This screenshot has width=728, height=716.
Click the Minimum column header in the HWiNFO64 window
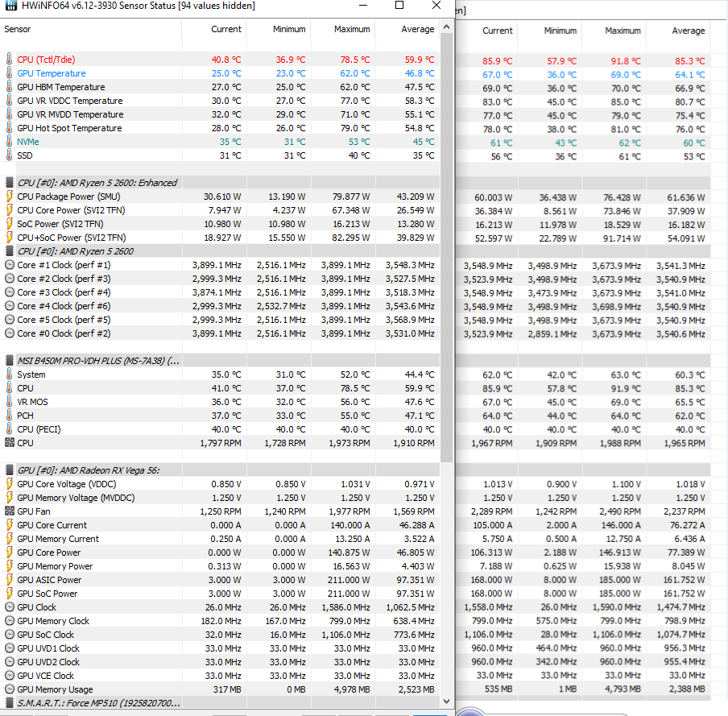(279, 29)
